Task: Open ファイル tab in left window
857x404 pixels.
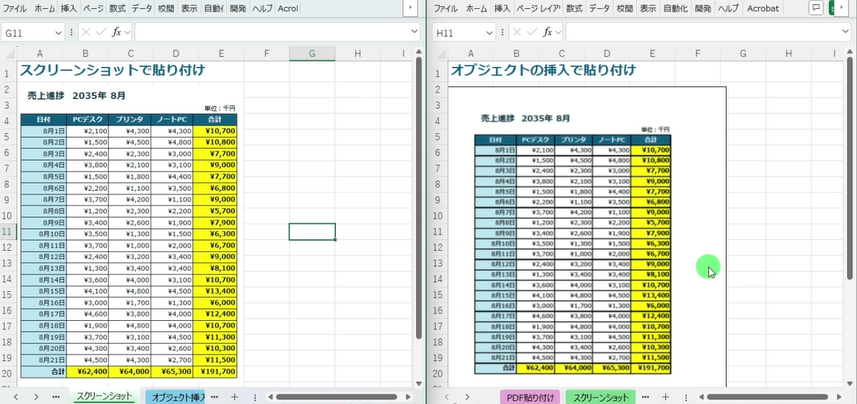Action: [15, 8]
